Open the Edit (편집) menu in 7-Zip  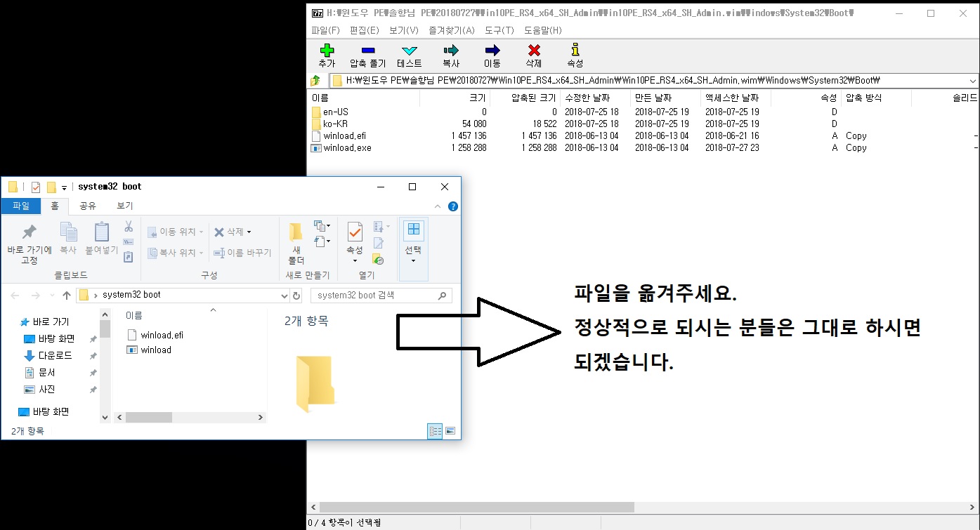(364, 31)
